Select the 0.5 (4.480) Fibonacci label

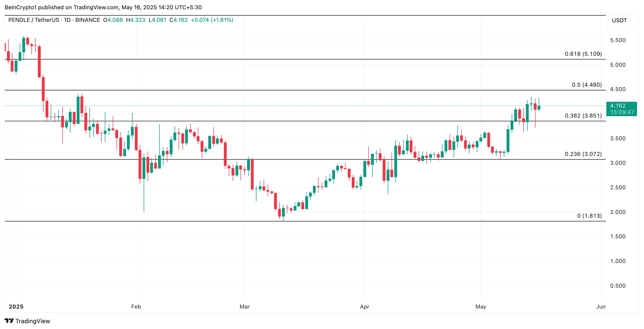coord(587,85)
